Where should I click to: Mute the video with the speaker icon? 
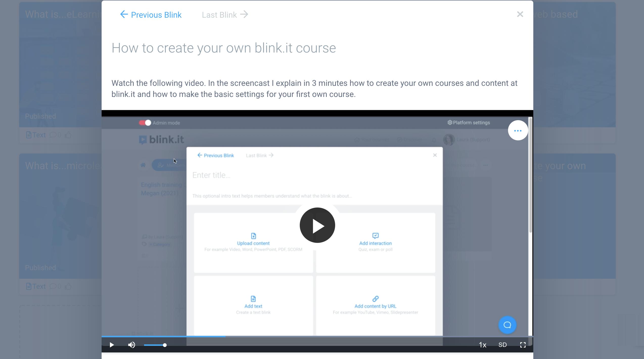[131, 345]
